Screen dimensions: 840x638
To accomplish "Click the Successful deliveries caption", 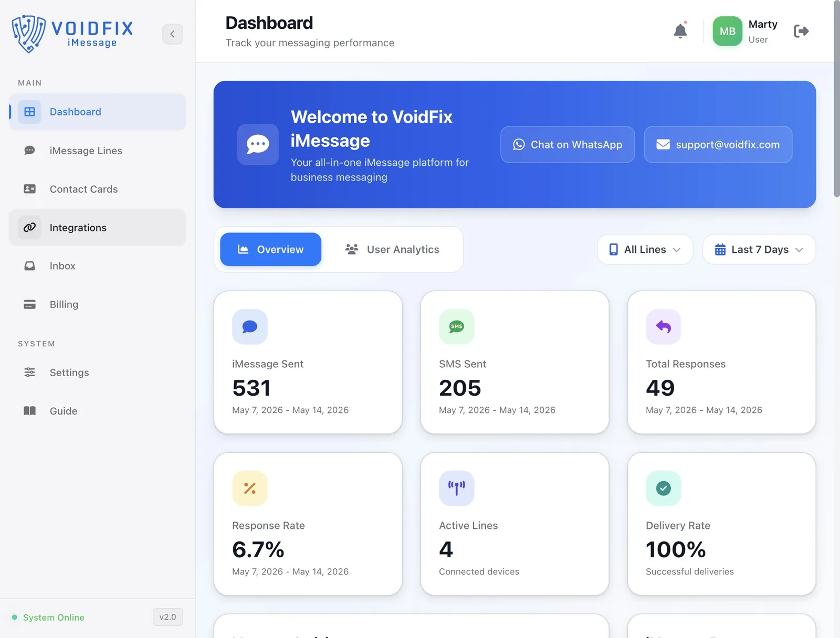I will 690,571.
